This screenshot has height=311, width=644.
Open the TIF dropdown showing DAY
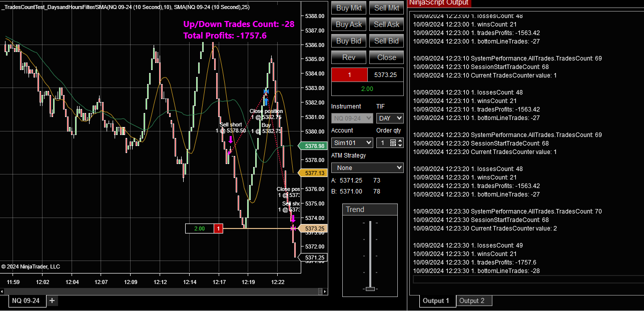(x=390, y=118)
